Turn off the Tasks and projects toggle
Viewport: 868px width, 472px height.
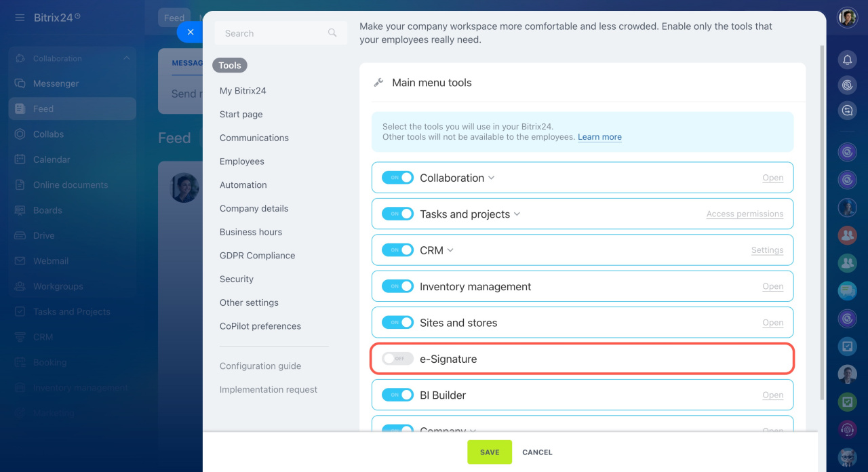click(397, 214)
